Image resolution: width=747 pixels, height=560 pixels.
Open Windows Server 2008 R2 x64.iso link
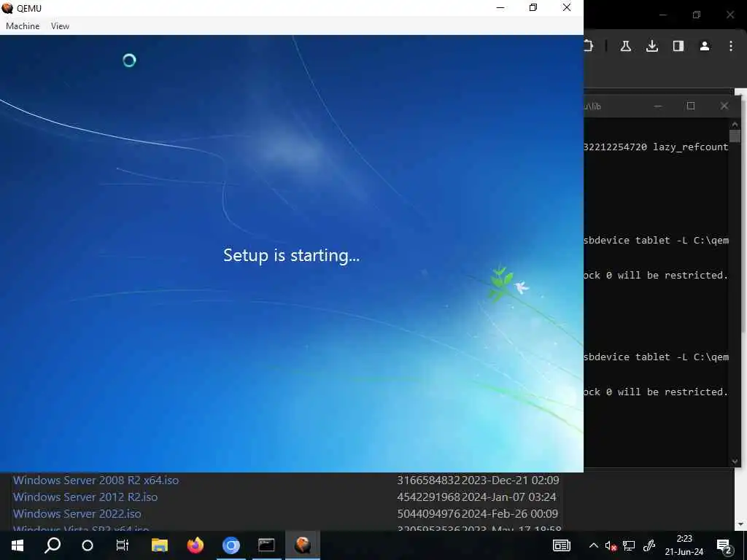tap(96, 480)
